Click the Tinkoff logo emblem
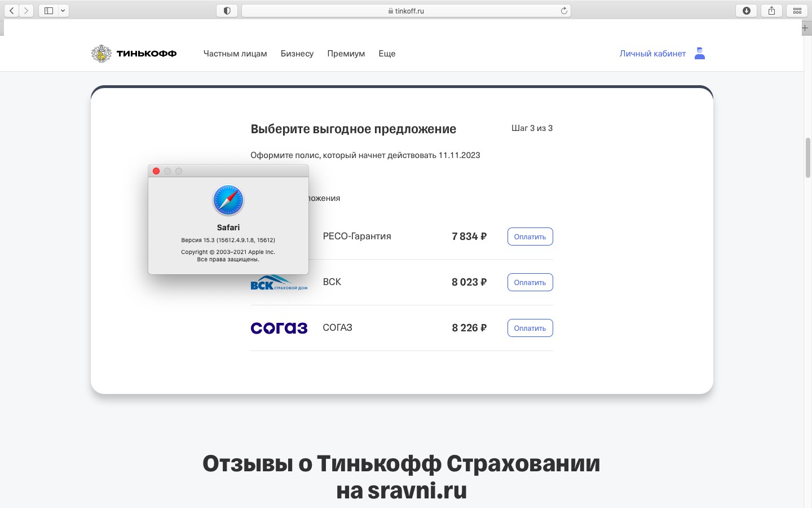 [101, 54]
